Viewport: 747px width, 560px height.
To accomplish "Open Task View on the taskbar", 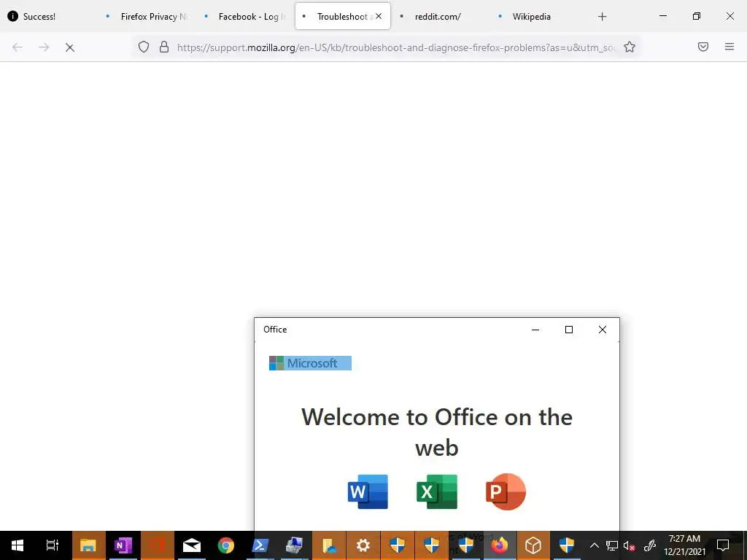I will (x=52, y=545).
